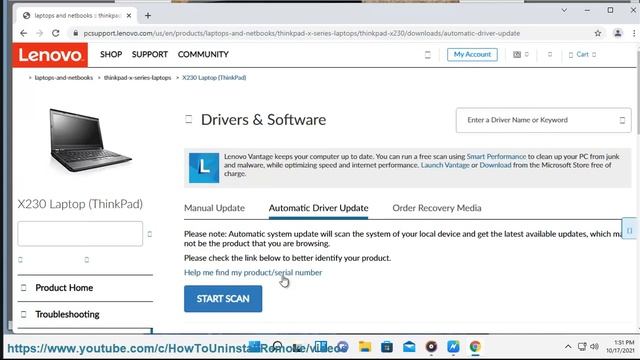Screen dimensions: 640x360
Task: Click the Lenovo logo
Action: [x=50, y=55]
